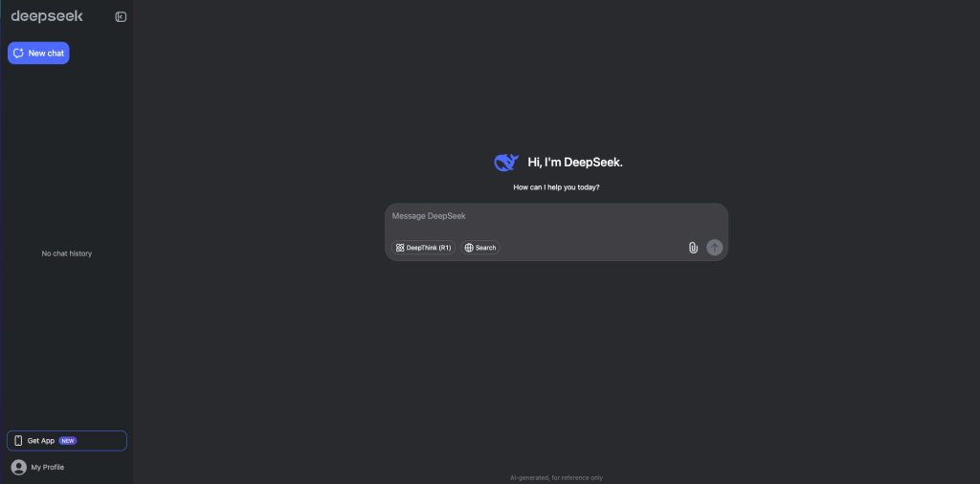This screenshot has width=980, height=484.
Task: Collapse the sidebar using the panel icon
Action: pyautogui.click(x=121, y=17)
